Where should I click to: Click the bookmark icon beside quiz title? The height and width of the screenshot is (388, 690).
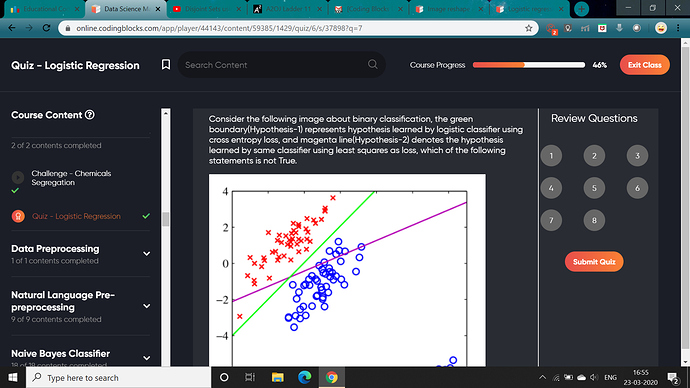(165, 65)
